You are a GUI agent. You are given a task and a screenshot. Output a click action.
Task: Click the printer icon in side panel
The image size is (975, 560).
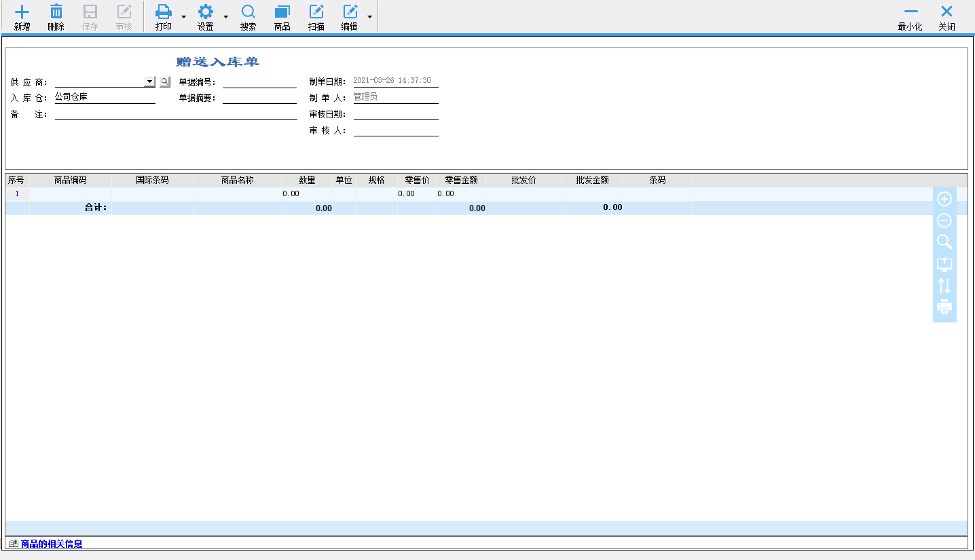(x=944, y=307)
